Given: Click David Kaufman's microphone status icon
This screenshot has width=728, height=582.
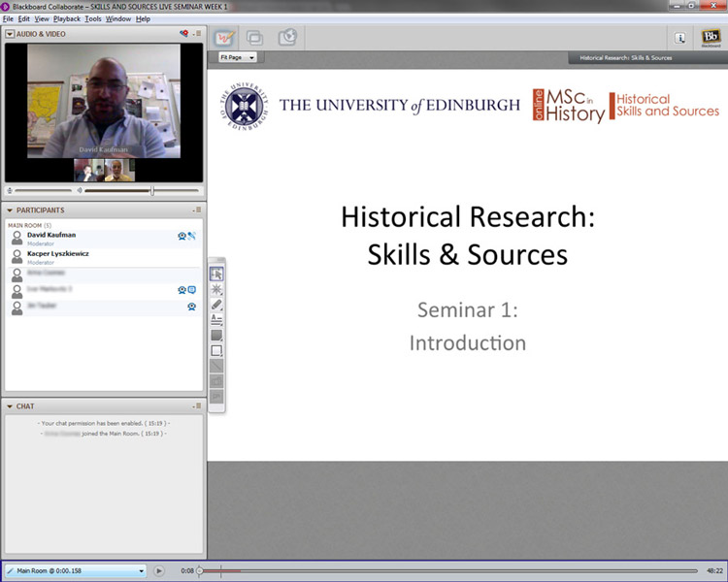Looking at the screenshot, I should coord(192,236).
